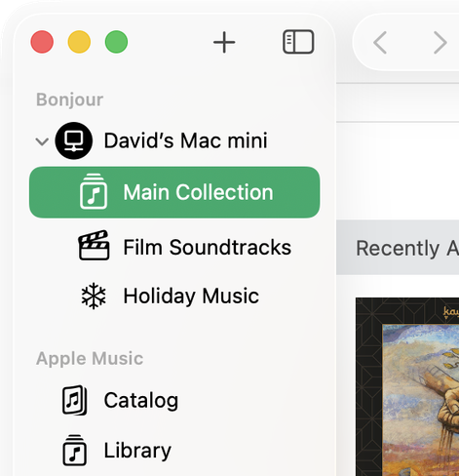
Task: Maximize window with green button
Action: coord(116,42)
